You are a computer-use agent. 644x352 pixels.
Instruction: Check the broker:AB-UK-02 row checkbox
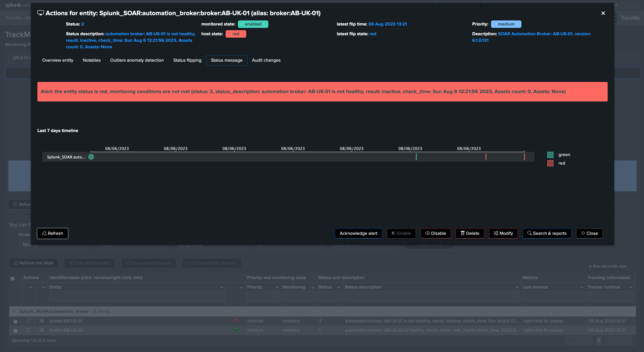[x=16, y=331]
